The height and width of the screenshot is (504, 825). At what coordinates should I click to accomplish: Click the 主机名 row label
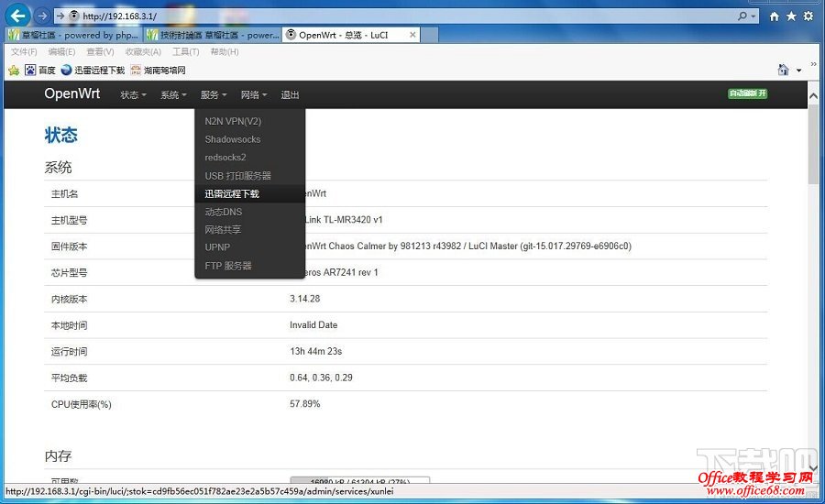65,193
